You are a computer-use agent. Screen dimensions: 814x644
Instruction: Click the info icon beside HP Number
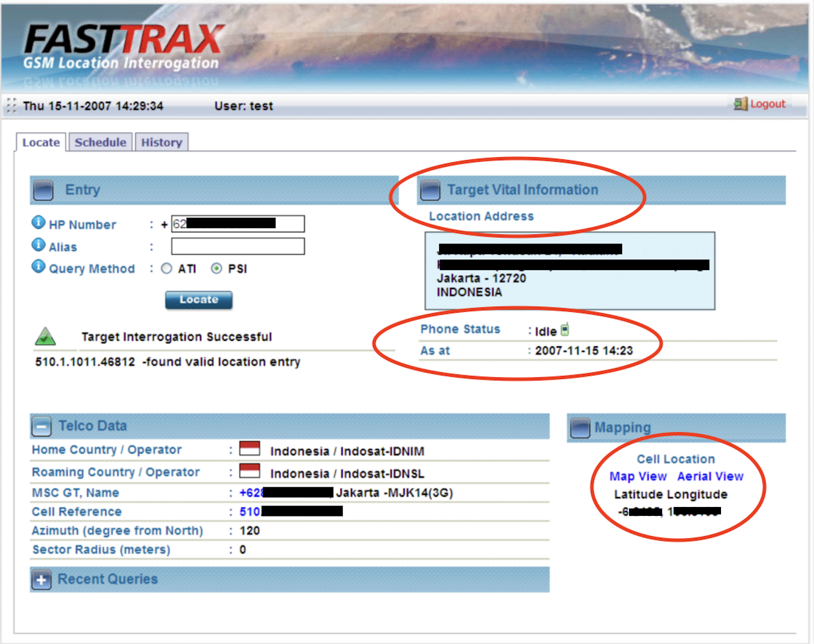point(38,223)
